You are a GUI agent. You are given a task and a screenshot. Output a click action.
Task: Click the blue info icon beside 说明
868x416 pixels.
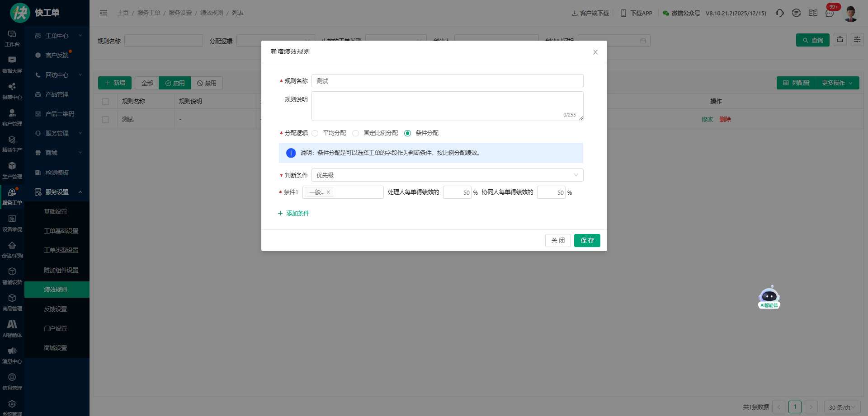pos(291,153)
